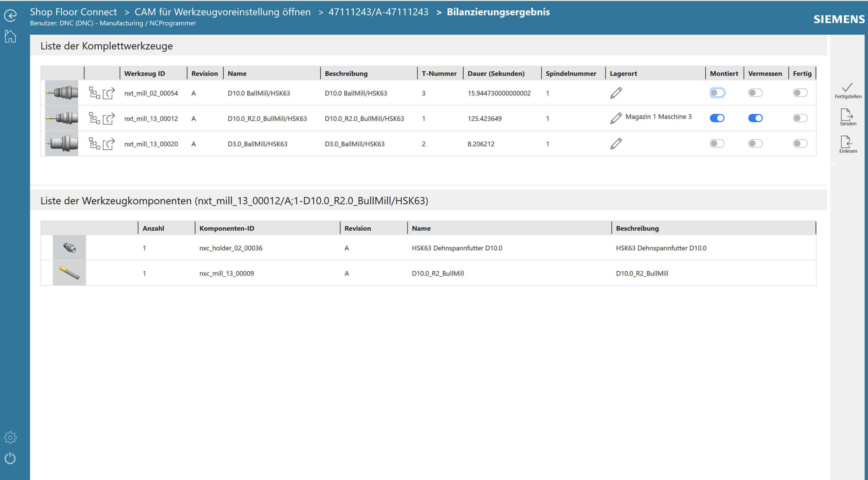
Task: Toggle Fertig for nxt_mill_02_00054
Action: [x=800, y=93]
